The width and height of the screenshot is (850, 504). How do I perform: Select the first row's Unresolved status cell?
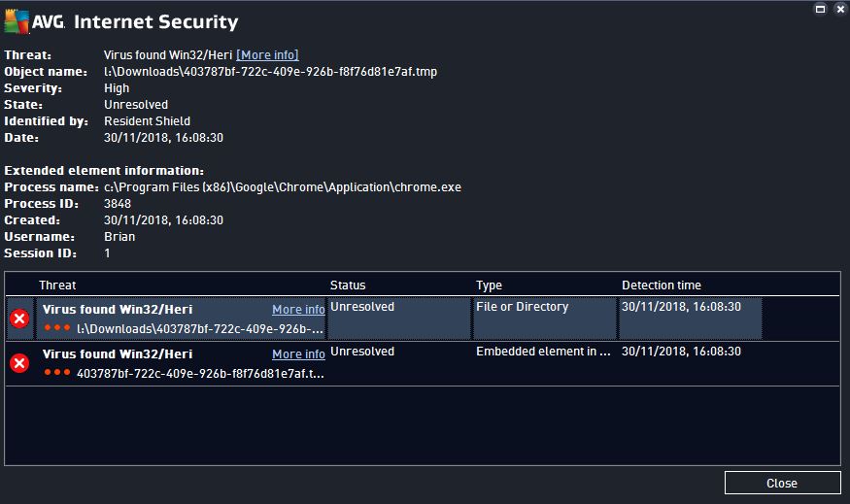[x=362, y=307]
